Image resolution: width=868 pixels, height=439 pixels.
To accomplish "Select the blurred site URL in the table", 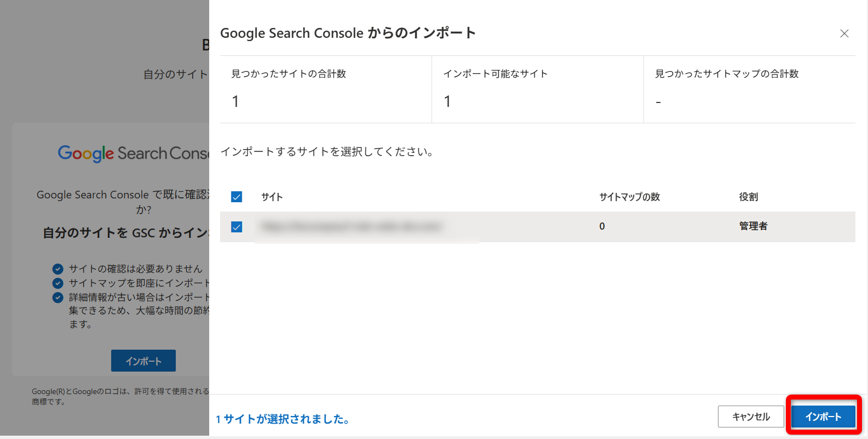I will click(x=351, y=226).
